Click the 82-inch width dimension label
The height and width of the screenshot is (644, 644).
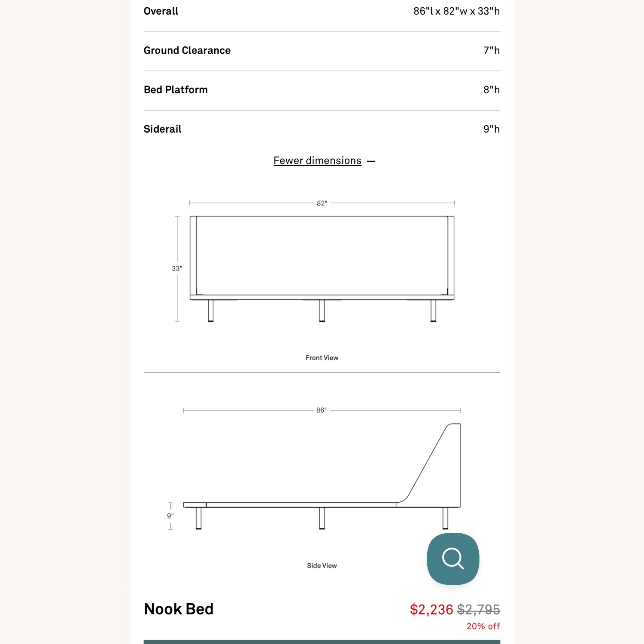tap(322, 202)
